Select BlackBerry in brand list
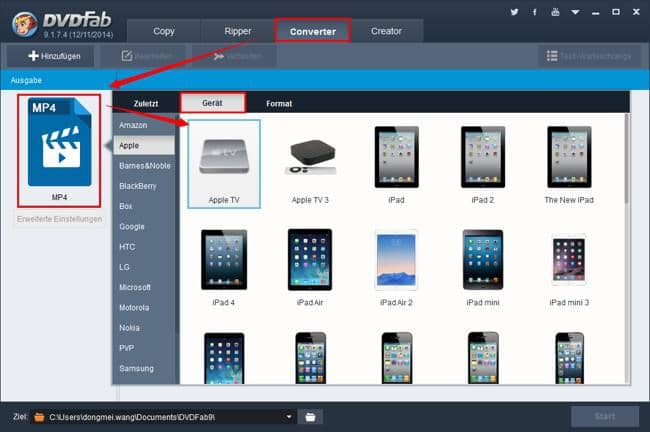The height and width of the screenshot is (432, 650). pyautogui.click(x=144, y=186)
